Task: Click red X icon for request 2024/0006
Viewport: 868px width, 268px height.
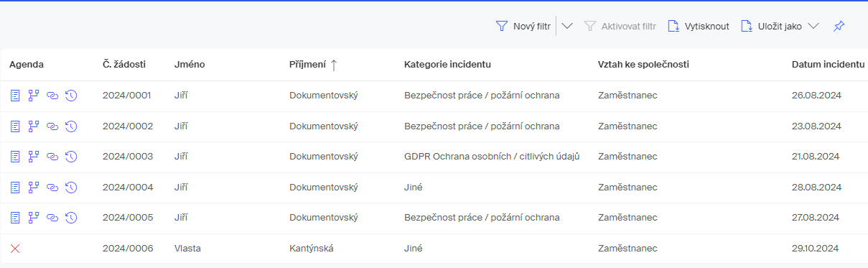Action: [x=15, y=249]
